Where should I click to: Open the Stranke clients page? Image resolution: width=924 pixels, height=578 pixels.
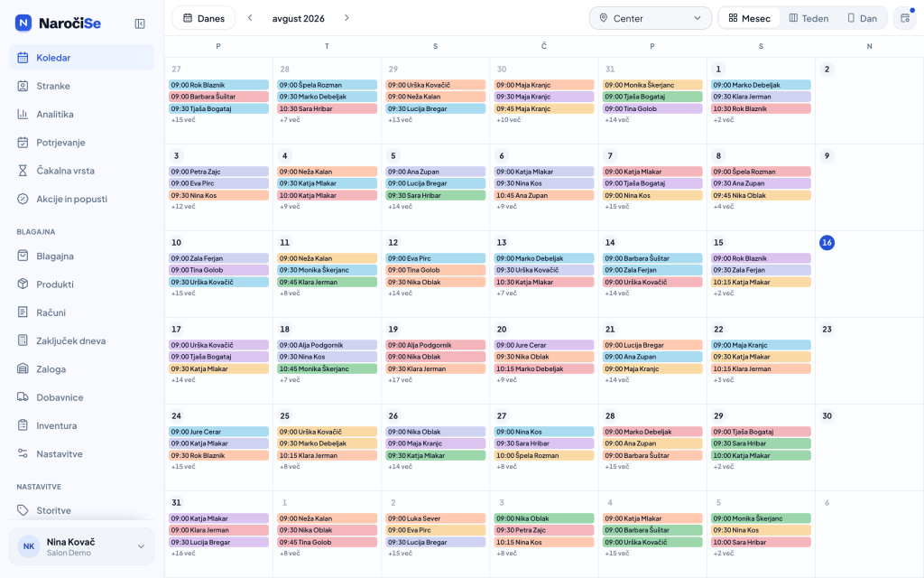pos(82,86)
